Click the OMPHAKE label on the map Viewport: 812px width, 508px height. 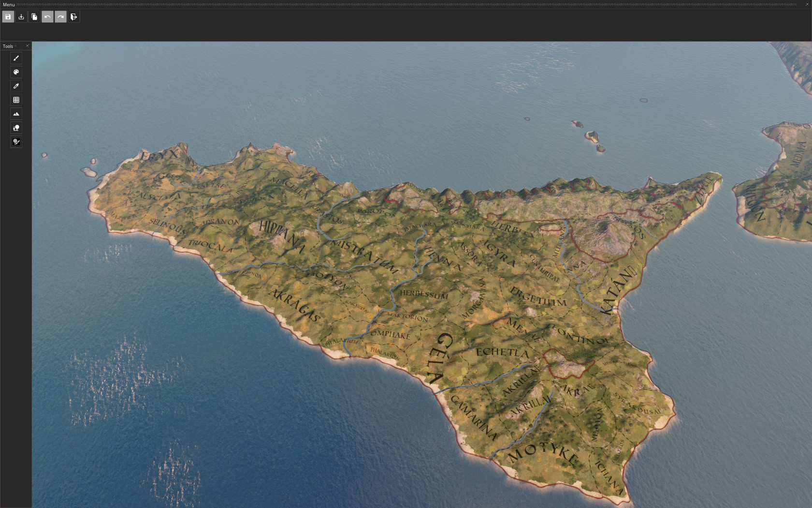[x=391, y=334]
